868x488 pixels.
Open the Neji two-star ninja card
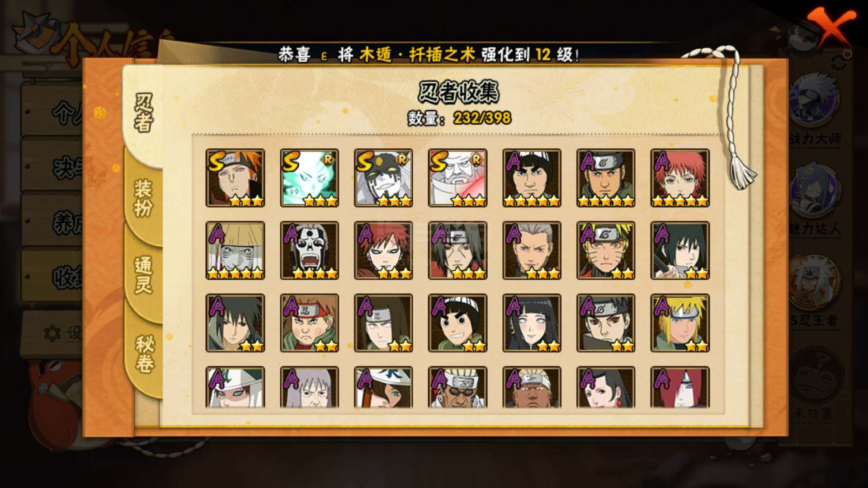point(383,323)
